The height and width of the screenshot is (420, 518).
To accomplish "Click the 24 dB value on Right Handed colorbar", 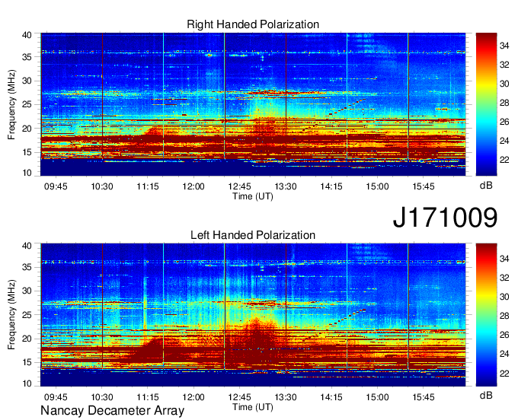I will click(504, 141).
